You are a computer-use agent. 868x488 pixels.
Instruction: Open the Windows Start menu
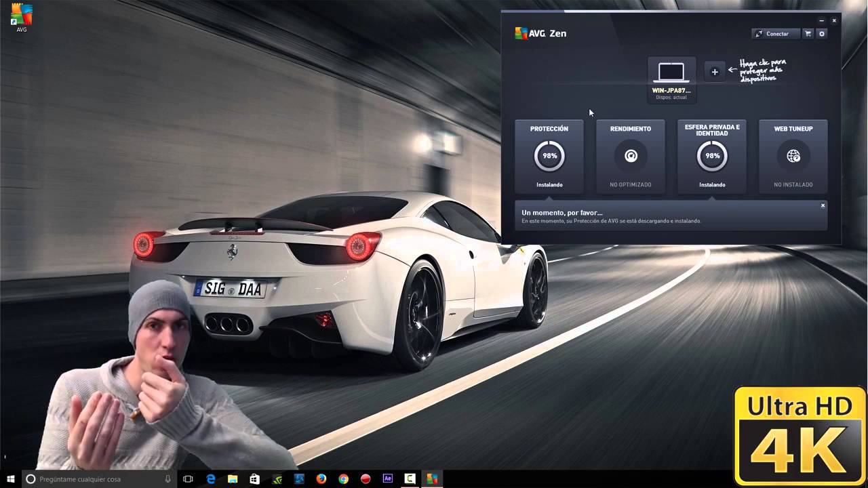click(11, 479)
